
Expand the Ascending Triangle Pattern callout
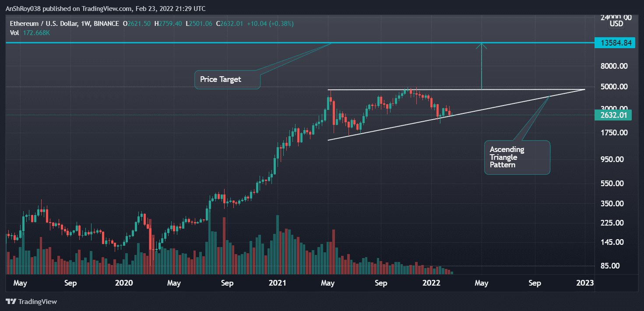click(x=516, y=157)
